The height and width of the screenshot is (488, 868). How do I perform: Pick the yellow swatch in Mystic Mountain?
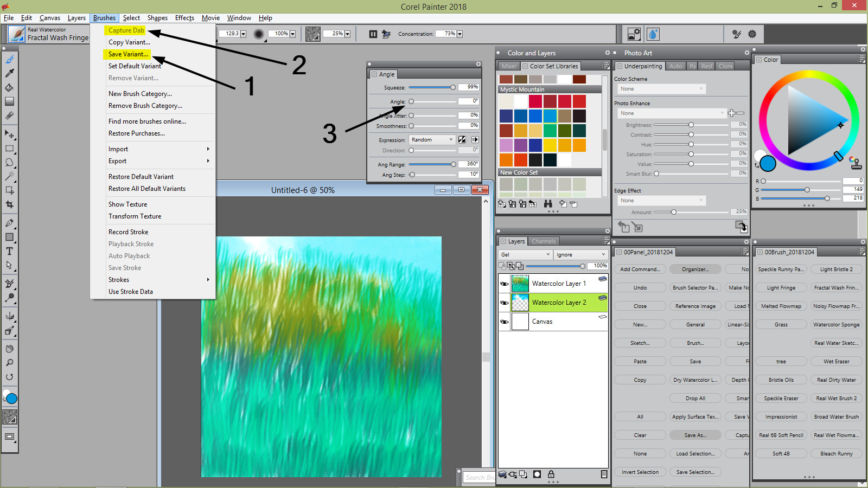(x=550, y=145)
